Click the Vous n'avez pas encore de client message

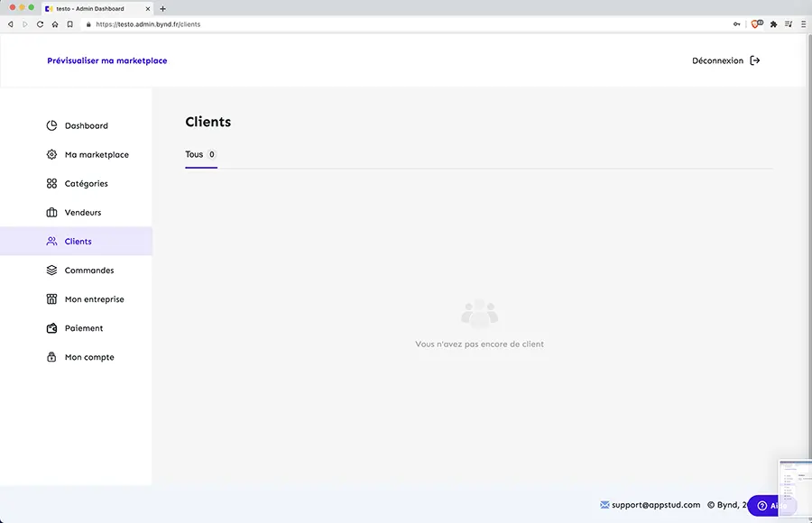[480, 344]
